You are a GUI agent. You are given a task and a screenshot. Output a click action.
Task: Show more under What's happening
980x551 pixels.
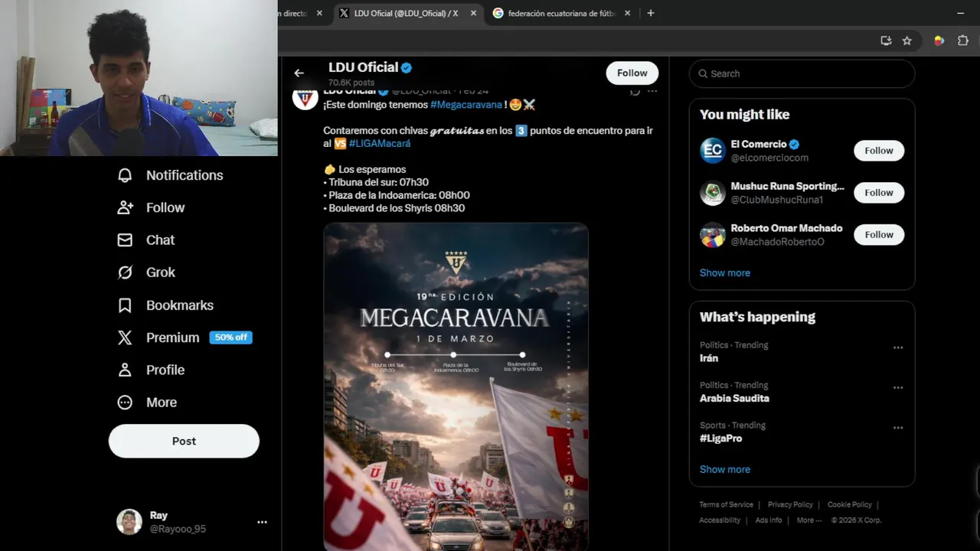click(x=725, y=469)
